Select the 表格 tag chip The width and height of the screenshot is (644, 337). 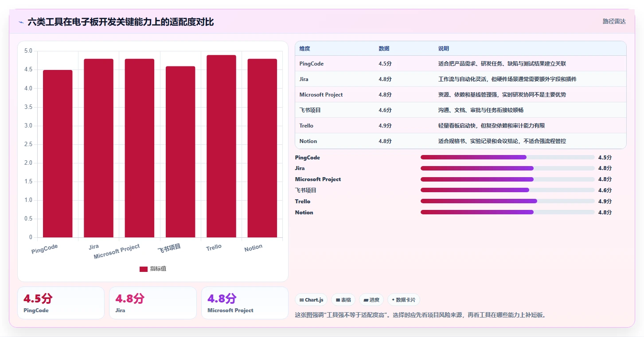[x=343, y=300]
